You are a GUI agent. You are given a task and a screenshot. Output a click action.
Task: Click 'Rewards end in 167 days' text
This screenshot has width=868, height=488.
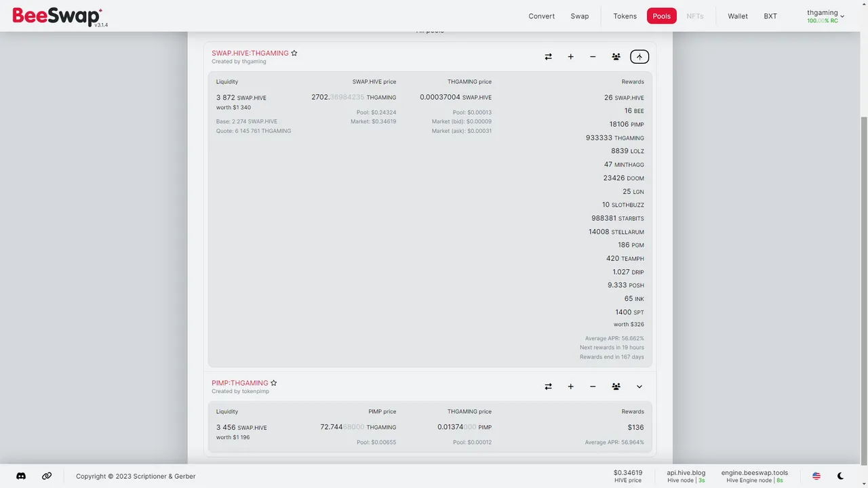[x=612, y=357]
